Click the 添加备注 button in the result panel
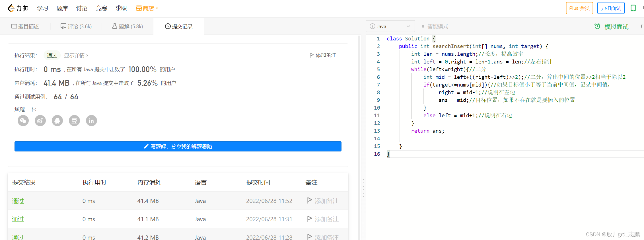Viewport: 644px width, 240px height. [323, 55]
